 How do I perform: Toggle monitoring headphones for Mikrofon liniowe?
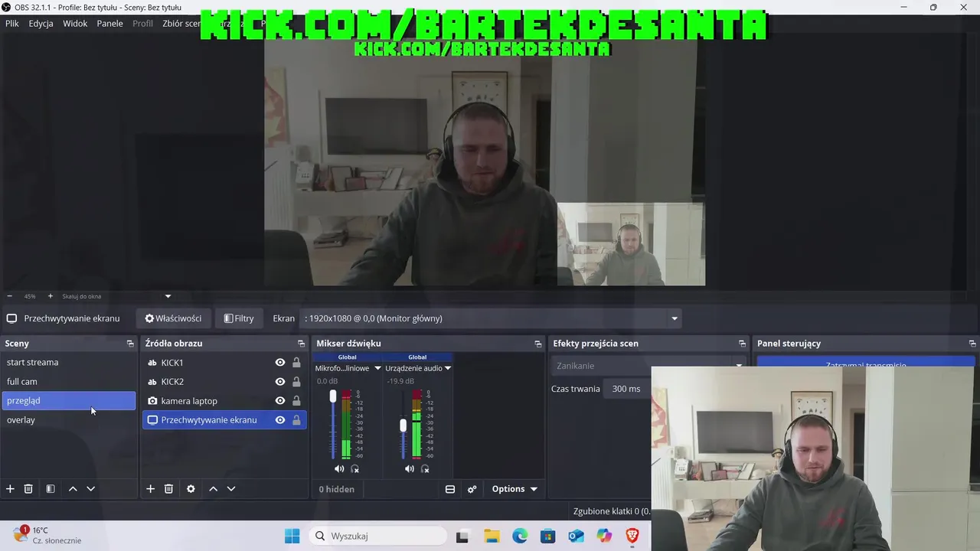click(x=354, y=468)
